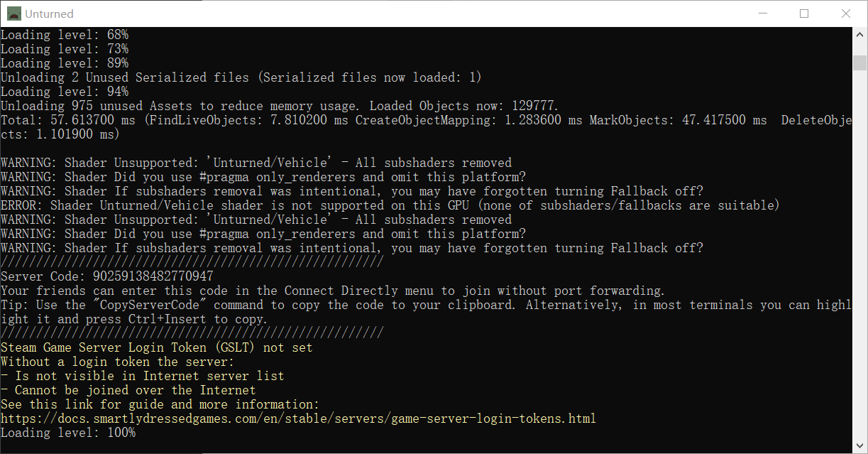Click the "Unturned" window title text
868x454 pixels.
pos(49,13)
